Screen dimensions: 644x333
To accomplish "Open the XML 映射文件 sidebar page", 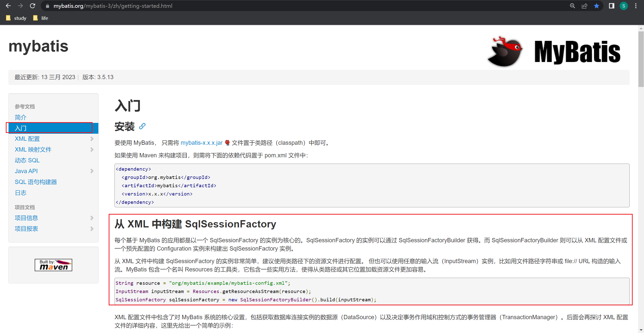I will pyautogui.click(x=33, y=150).
